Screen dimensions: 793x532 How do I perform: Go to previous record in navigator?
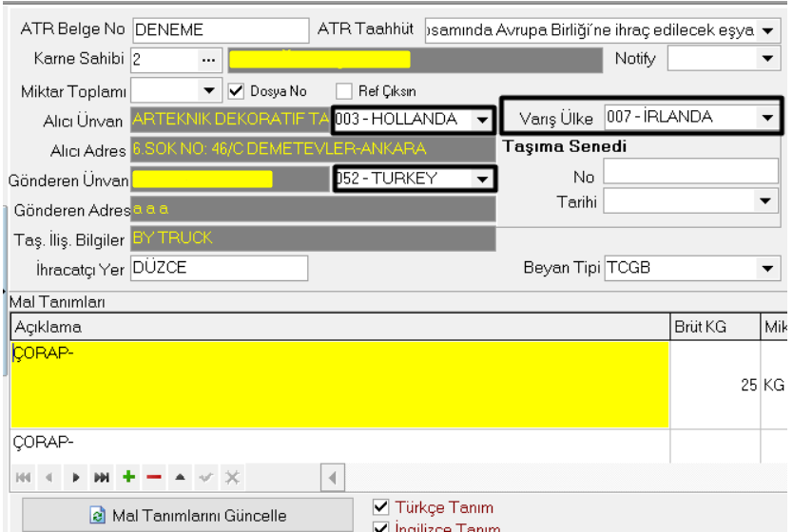[x=50, y=477]
